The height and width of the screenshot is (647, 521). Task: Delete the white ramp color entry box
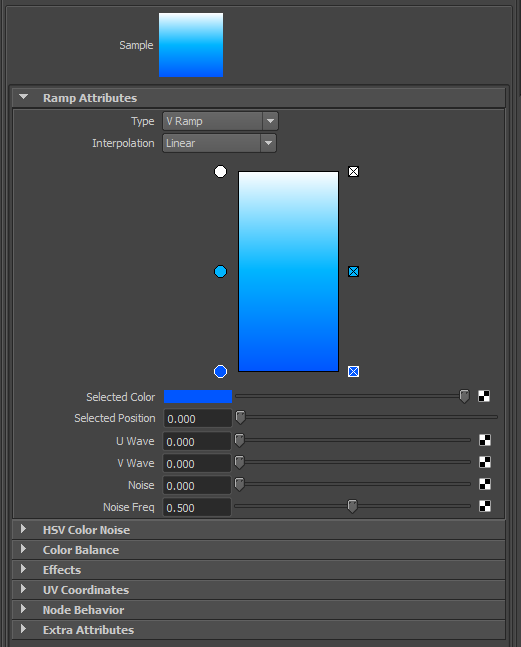[354, 172]
